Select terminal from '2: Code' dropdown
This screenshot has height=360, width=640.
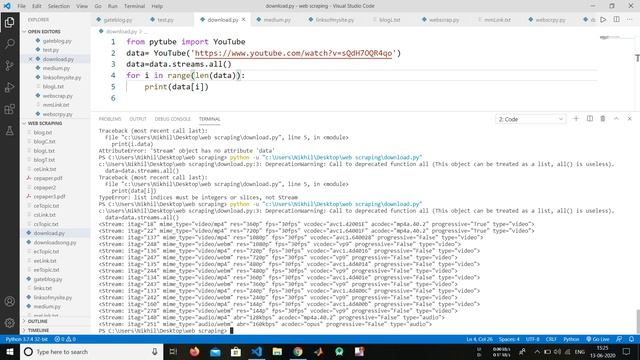[530, 119]
